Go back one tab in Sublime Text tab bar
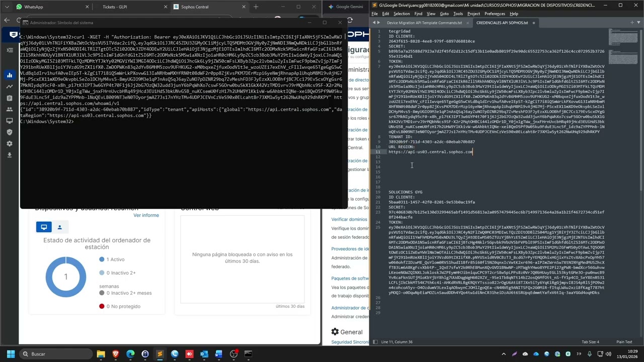644x362 pixels. [x=374, y=23]
